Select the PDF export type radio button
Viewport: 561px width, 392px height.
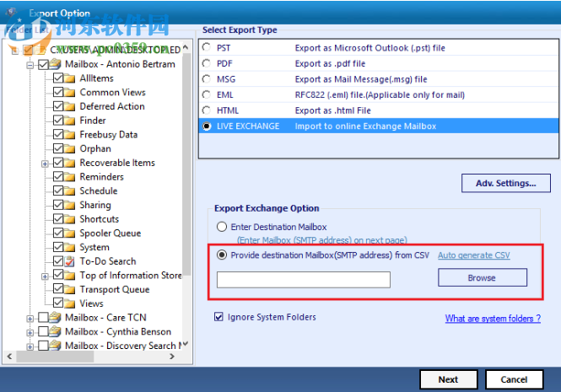207,63
